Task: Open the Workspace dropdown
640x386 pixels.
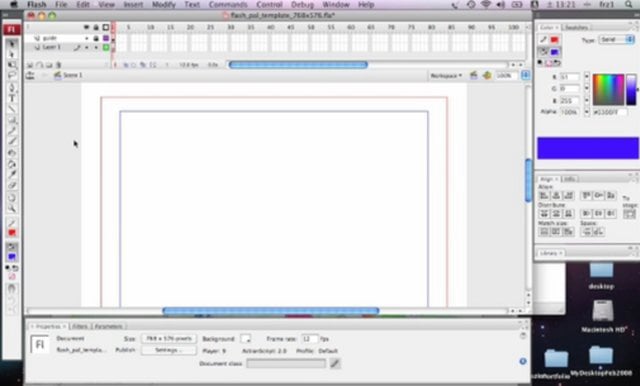Action: click(x=446, y=75)
